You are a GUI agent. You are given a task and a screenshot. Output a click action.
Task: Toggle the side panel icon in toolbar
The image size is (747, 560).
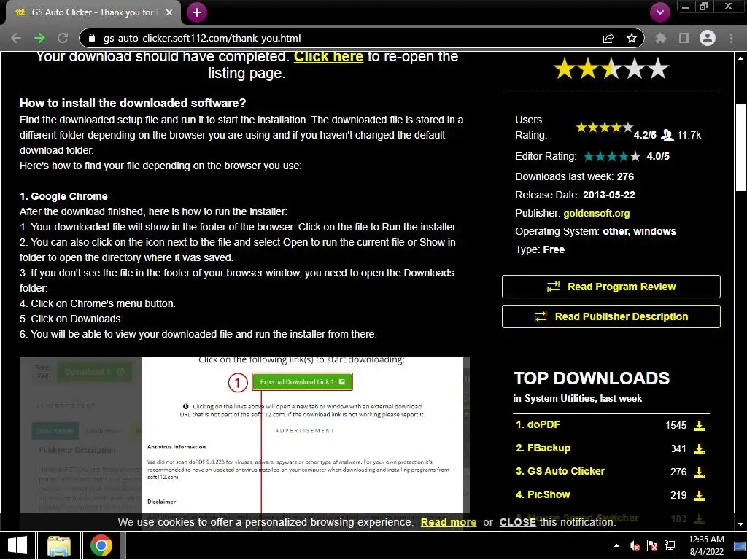[684, 38]
